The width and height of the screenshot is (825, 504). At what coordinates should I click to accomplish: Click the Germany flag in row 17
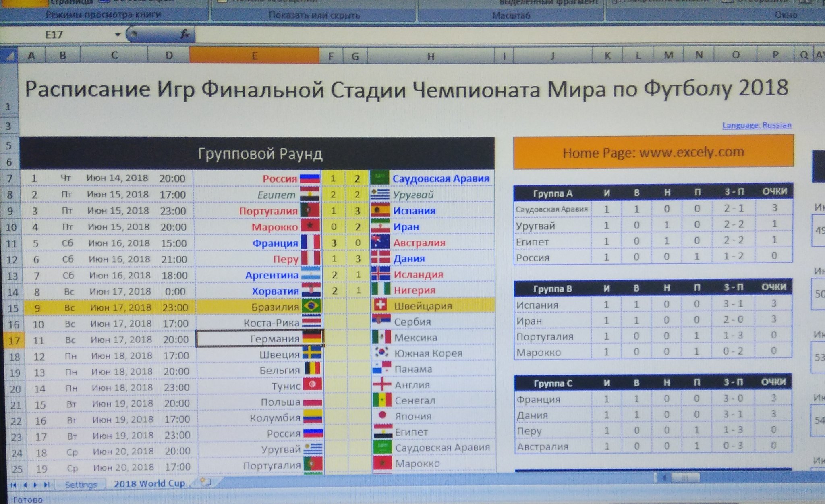pyautogui.click(x=312, y=338)
